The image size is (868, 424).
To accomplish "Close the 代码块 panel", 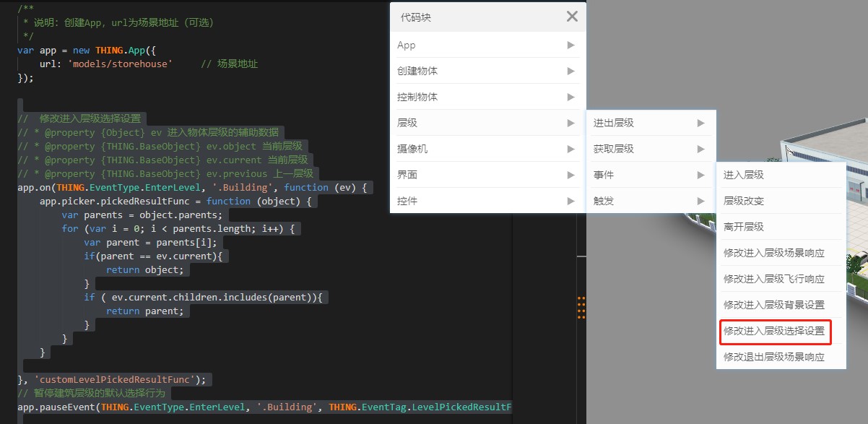I will (573, 17).
